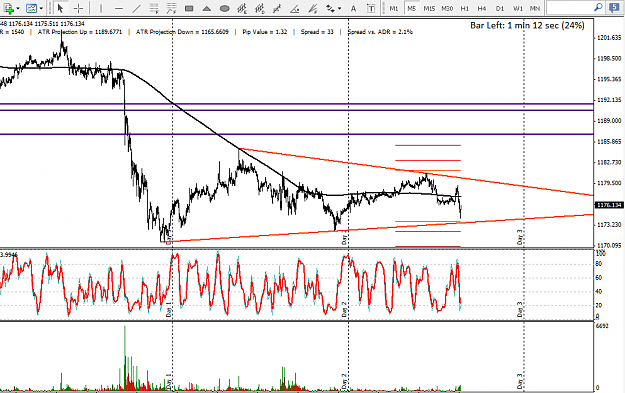This screenshot has width=625, height=393.
Task: Expand the profiles dropdown arrow
Action: point(41,8)
